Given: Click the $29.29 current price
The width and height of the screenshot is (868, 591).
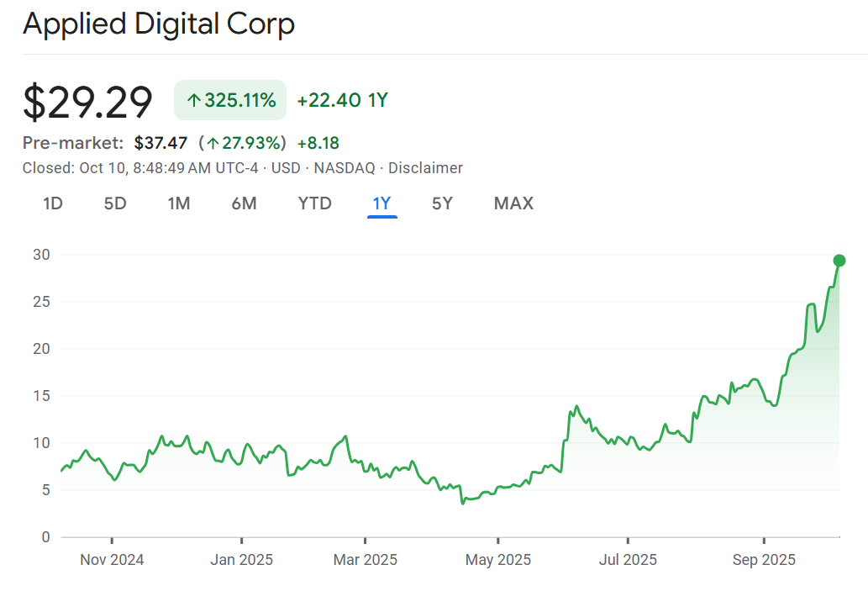Looking at the screenshot, I should coord(88,103).
